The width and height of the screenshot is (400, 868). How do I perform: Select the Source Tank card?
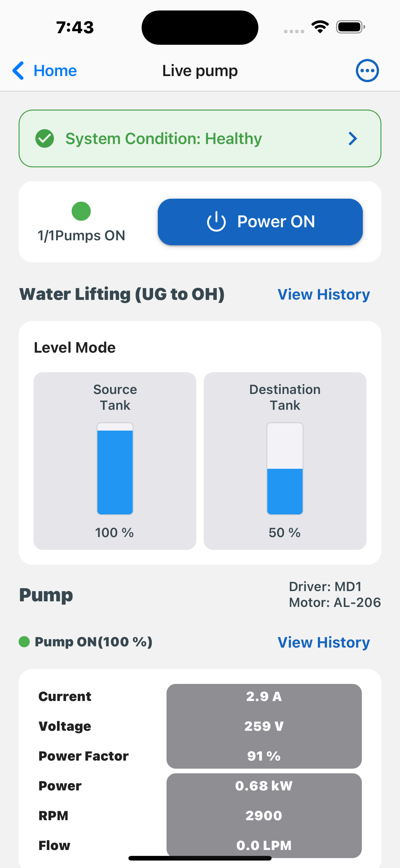coord(115,461)
